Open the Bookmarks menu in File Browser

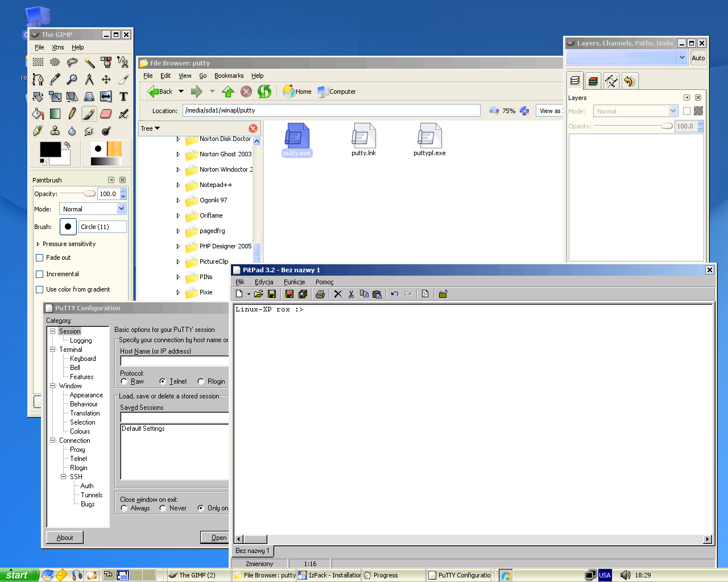pyautogui.click(x=229, y=76)
